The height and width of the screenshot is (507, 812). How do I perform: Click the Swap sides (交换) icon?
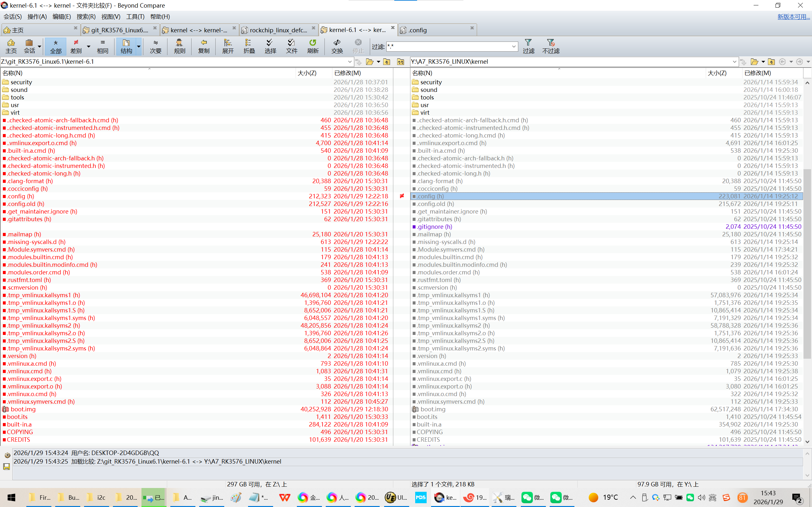tap(337, 46)
